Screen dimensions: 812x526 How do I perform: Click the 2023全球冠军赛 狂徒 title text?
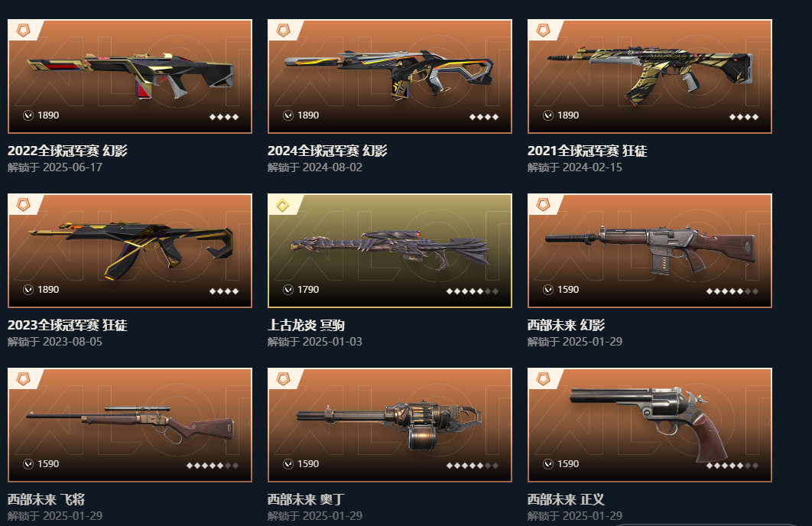coord(67,325)
